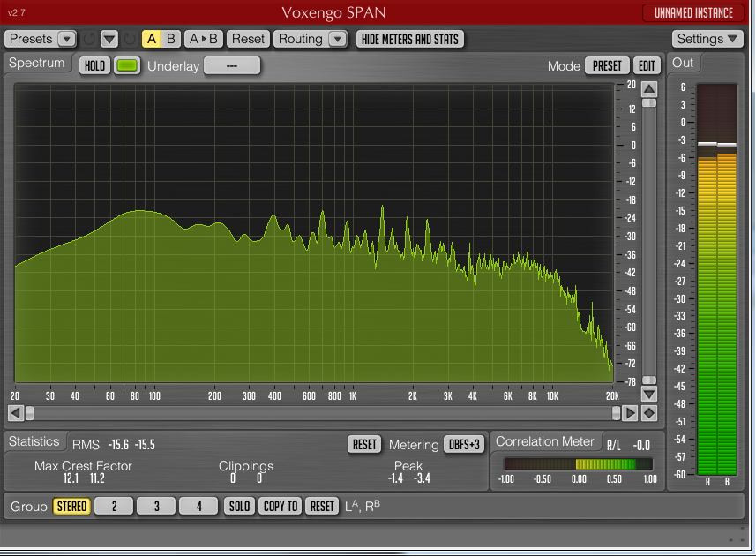Open the Metering DBFS+3 selector
This screenshot has width=756, height=557.
coord(464,445)
